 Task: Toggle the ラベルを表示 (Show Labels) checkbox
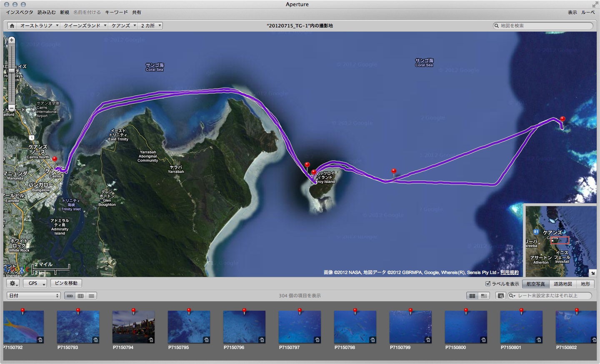[488, 284]
